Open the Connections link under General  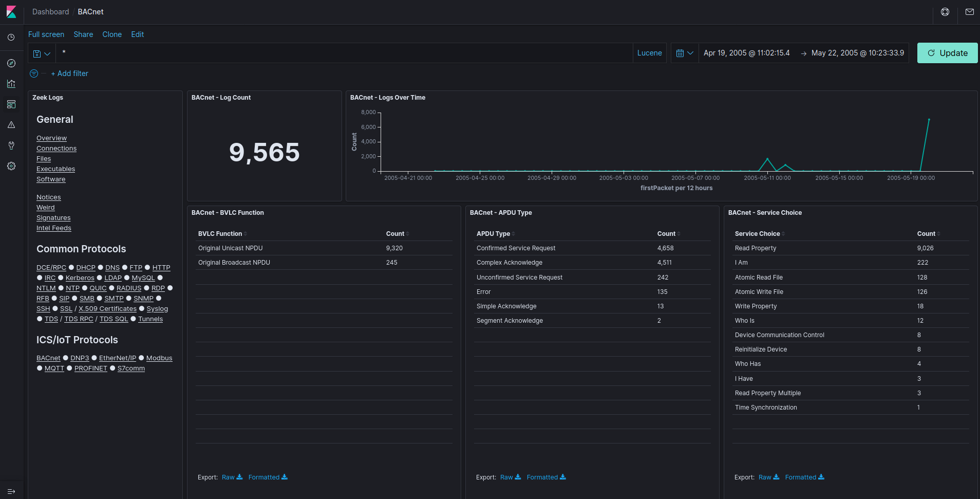click(x=56, y=148)
